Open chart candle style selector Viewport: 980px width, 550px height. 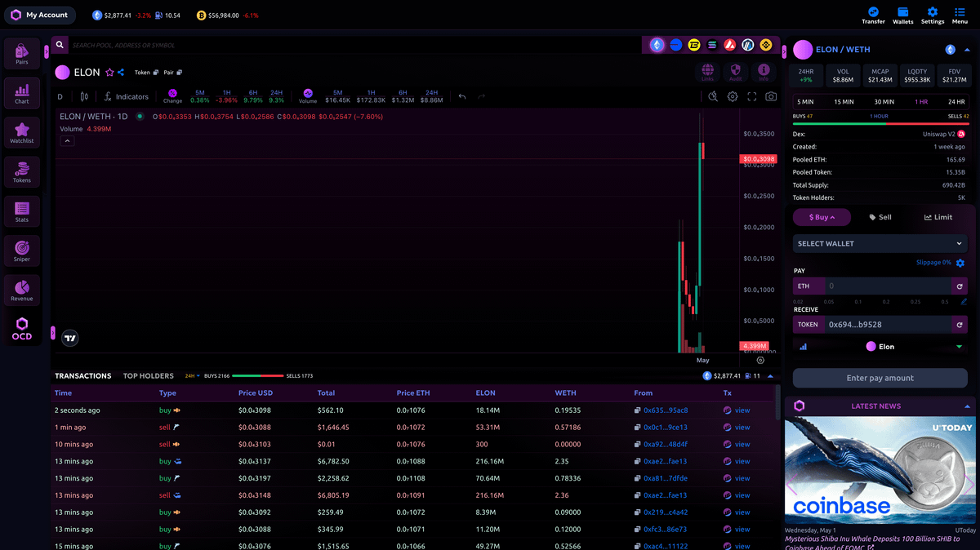(83, 96)
